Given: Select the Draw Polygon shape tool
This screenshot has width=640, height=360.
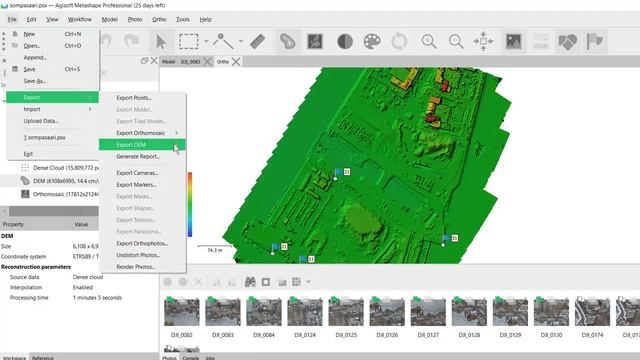Looking at the screenshot, I should pyautogui.click(x=288, y=41).
